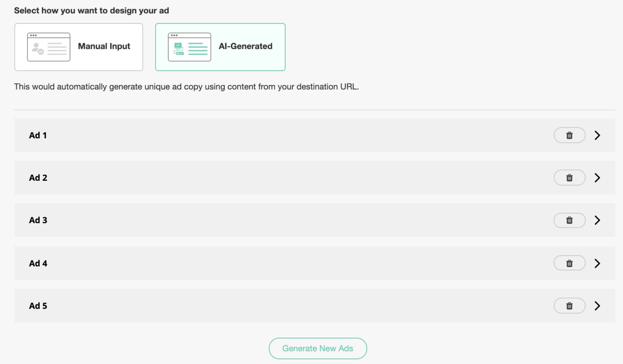Trash Ad 5 from the list

(x=569, y=306)
